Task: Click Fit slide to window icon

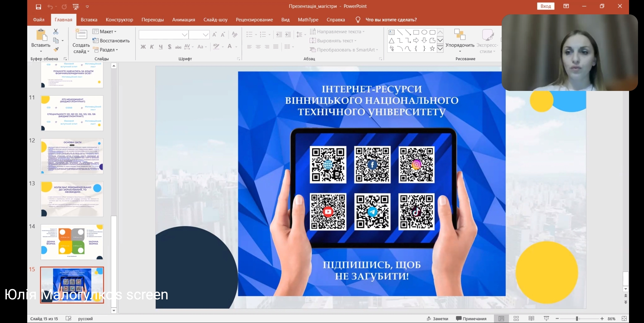Action: click(x=624, y=319)
